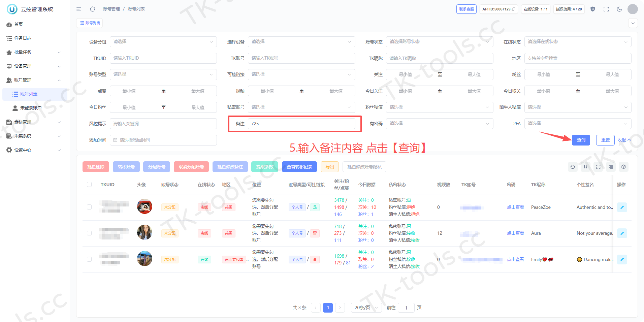Open the 私密账号 dropdown

[x=301, y=107]
